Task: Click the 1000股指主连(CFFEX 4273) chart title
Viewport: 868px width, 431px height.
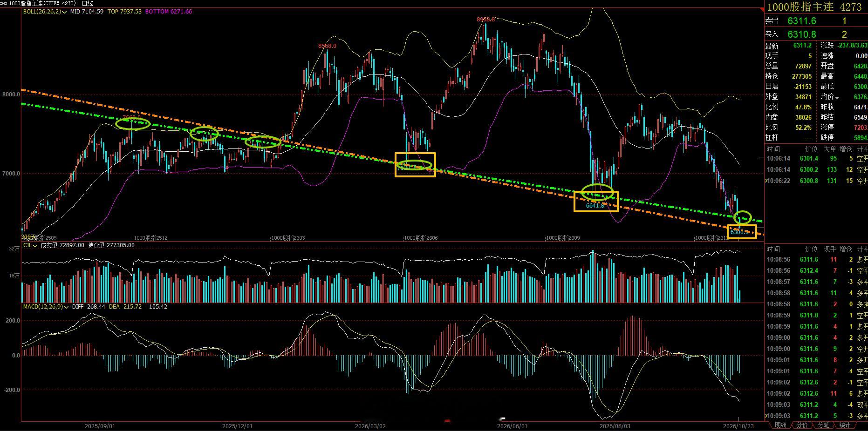Action: pos(42,3)
